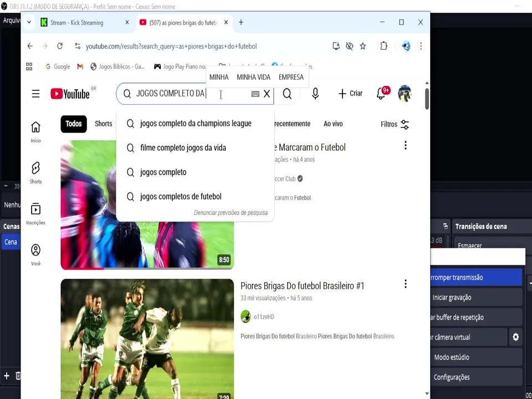Open the YouTube hamburger guide menu
This screenshot has width=532, height=399.
[35, 94]
